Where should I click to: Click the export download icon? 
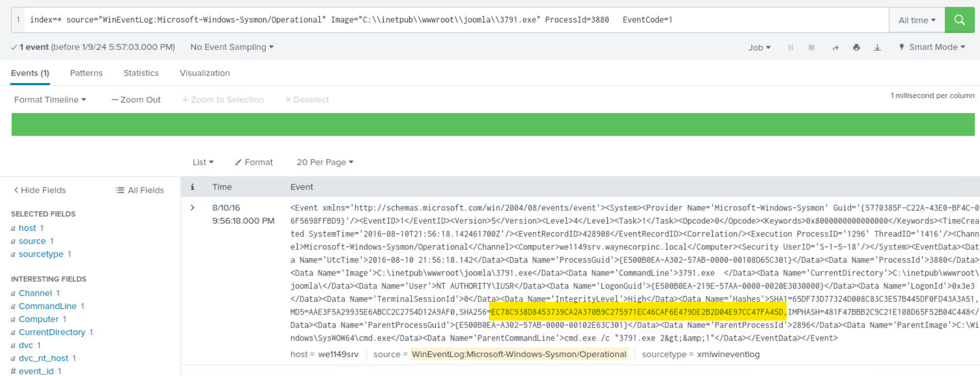877,47
